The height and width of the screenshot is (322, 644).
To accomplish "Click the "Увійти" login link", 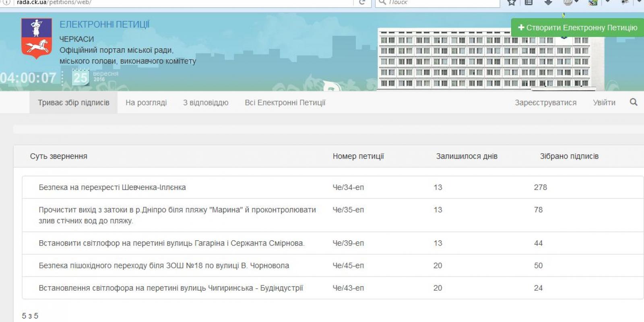I will (x=604, y=103).
